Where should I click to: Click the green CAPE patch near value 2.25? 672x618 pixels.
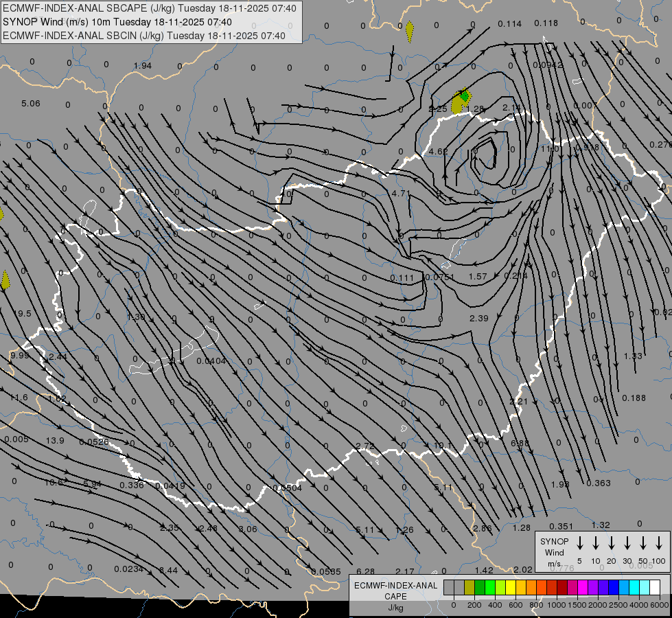click(x=465, y=97)
